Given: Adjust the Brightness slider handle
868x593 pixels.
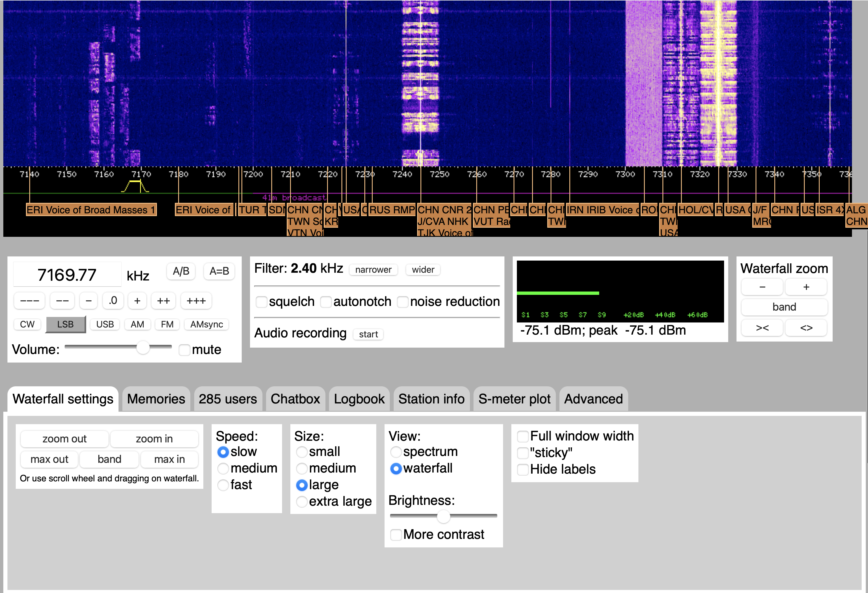Looking at the screenshot, I should (x=443, y=516).
